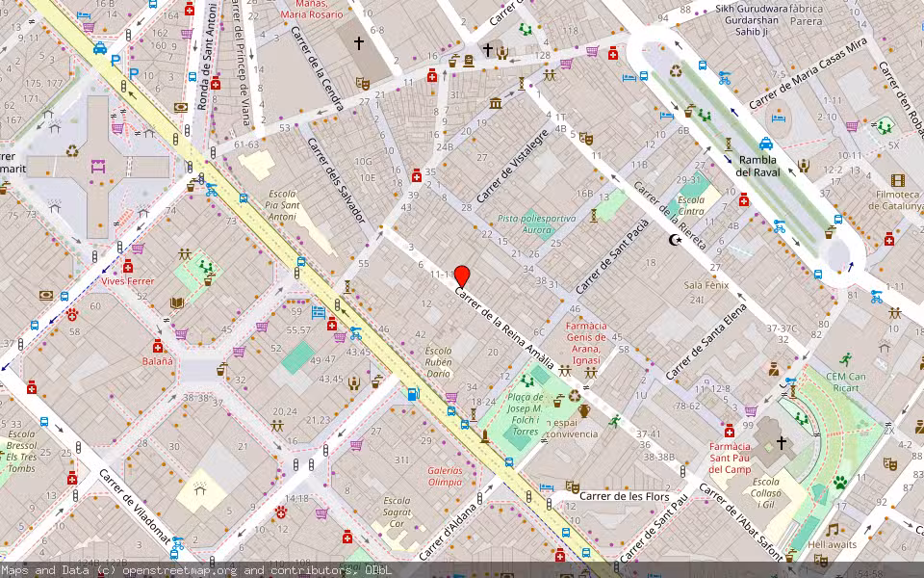The image size is (924, 578).
Task: Select the blue taxi stand icon near Ronda Sant Antoni
Action: click(100, 48)
